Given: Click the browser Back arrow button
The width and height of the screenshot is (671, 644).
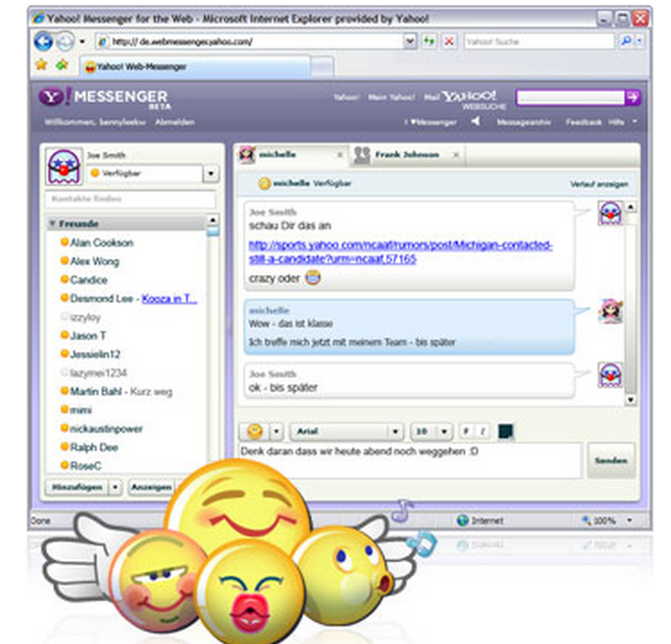Looking at the screenshot, I should click(43, 41).
